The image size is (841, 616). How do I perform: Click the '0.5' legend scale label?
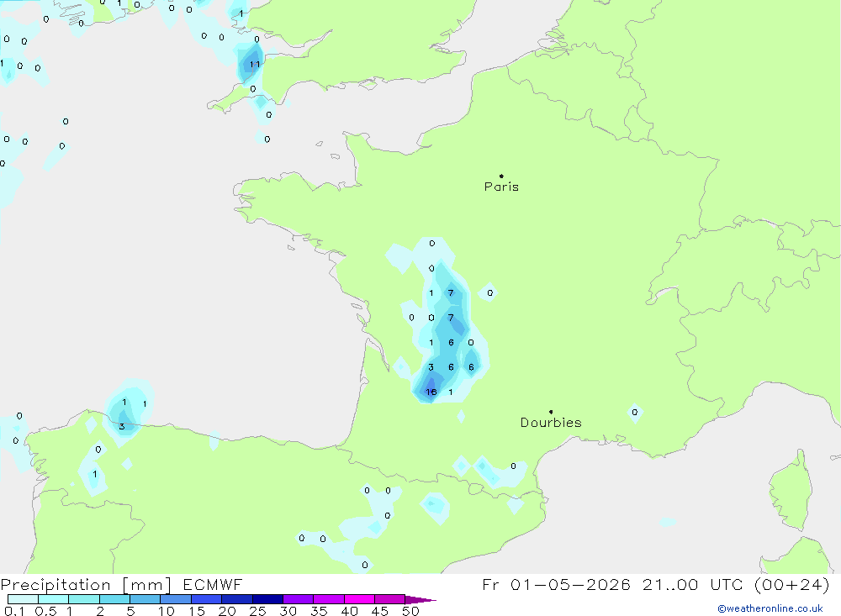tap(45, 611)
